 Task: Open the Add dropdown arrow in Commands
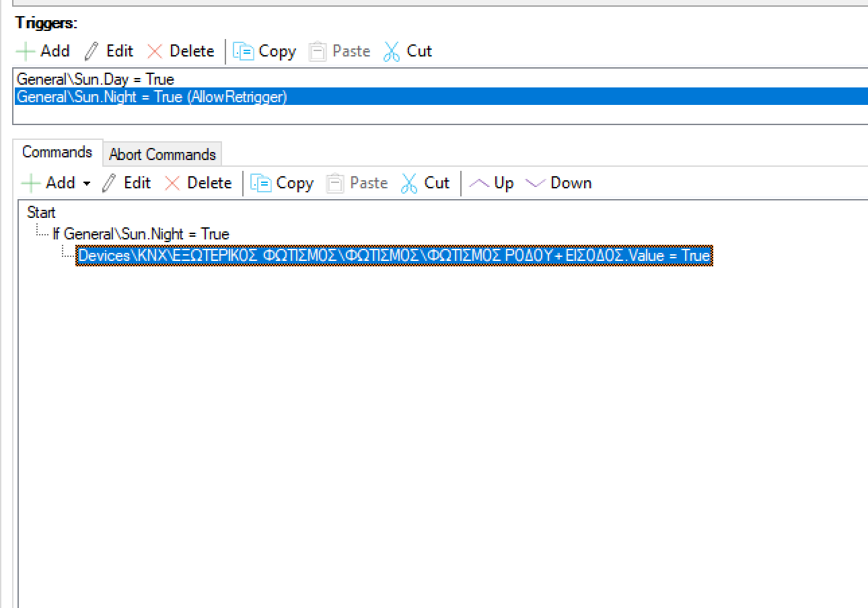pyautogui.click(x=87, y=184)
